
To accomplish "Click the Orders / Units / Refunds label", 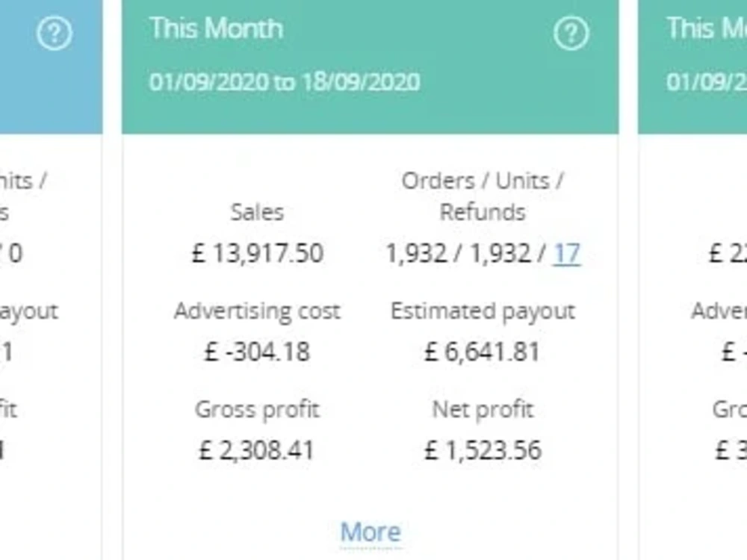I will tap(483, 196).
